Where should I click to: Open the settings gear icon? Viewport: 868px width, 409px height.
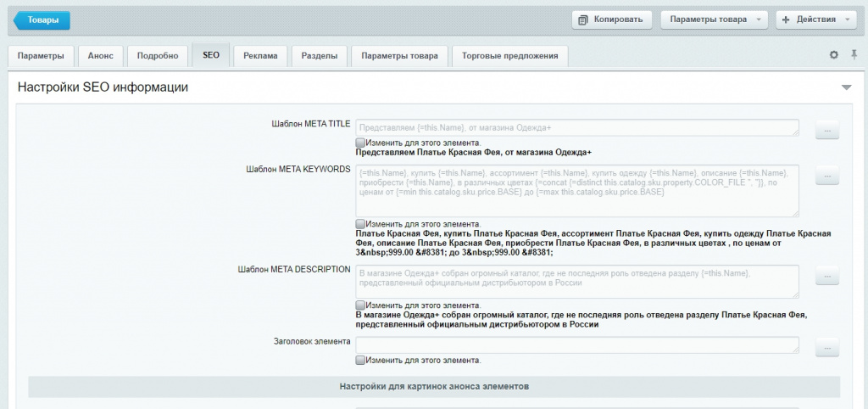(834, 55)
